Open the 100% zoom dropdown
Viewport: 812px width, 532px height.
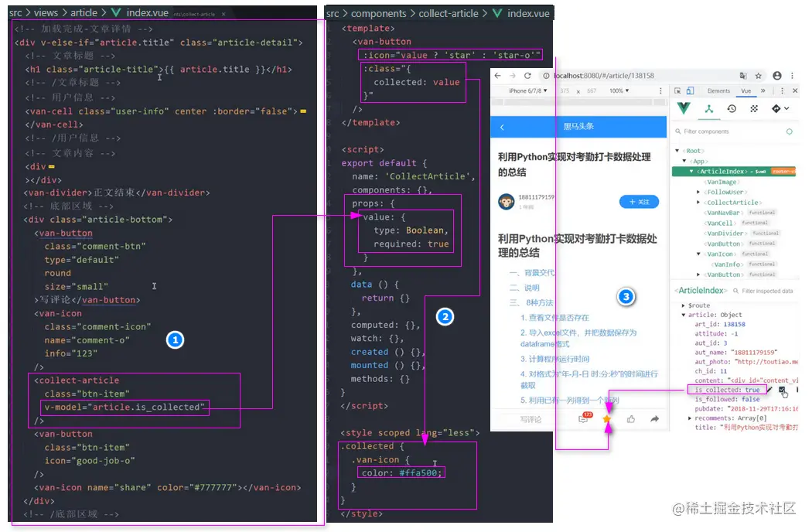(x=619, y=90)
